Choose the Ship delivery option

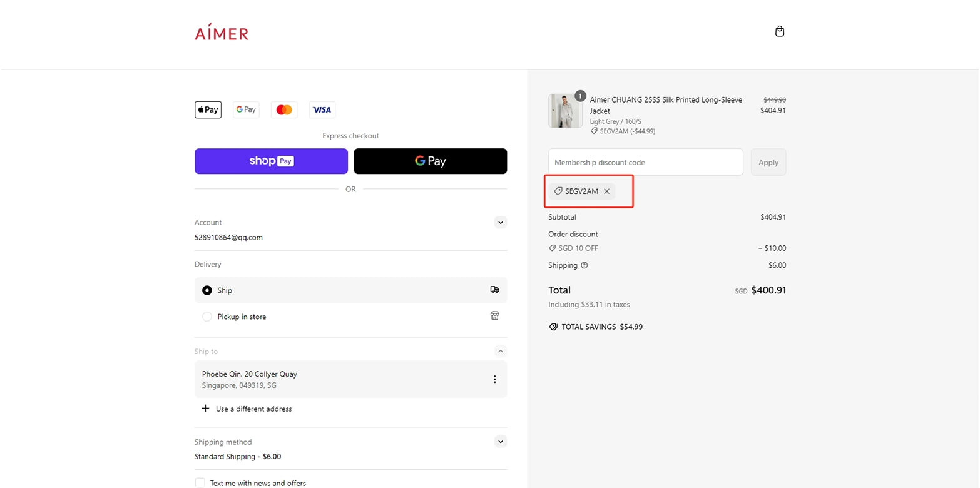click(350, 290)
